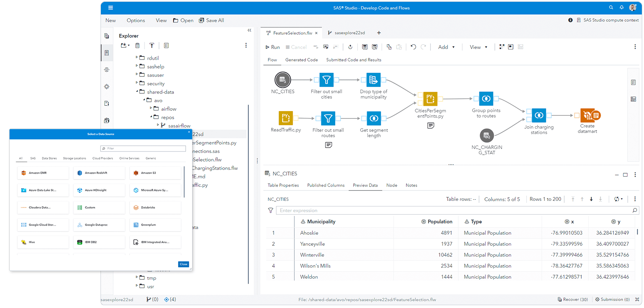644x308 pixels.
Task: Open the Add dropdown in flow toolbar
Action: pos(447,47)
